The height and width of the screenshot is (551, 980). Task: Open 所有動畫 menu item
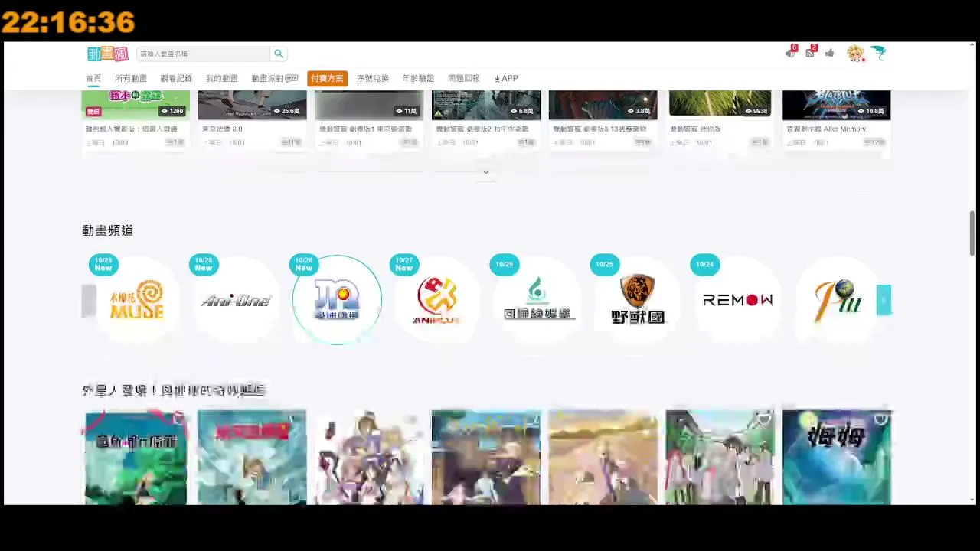131,78
